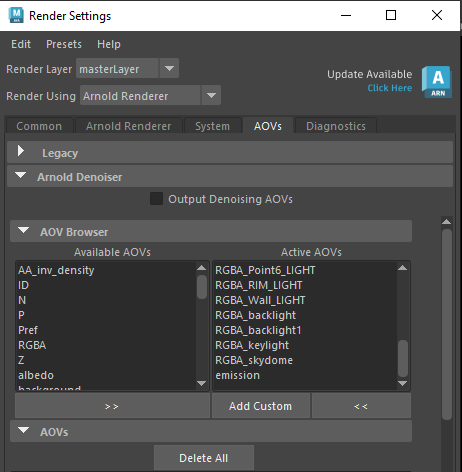Image resolution: width=462 pixels, height=472 pixels.
Task: Collapse the AOVs section
Action: 24,430
